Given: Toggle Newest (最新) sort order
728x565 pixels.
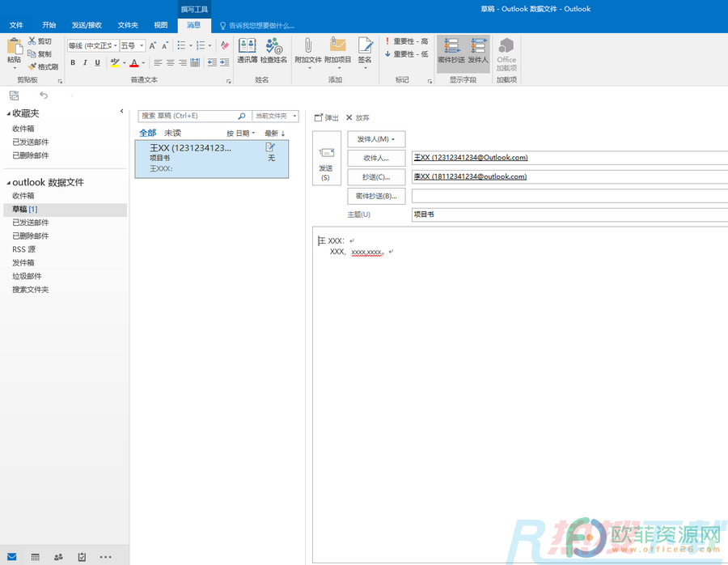Looking at the screenshot, I should coord(274,134).
